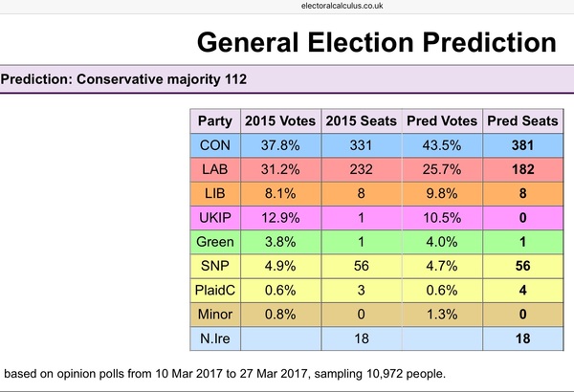Select the N.Ire row label cell
574x392 pixels.
point(214,338)
